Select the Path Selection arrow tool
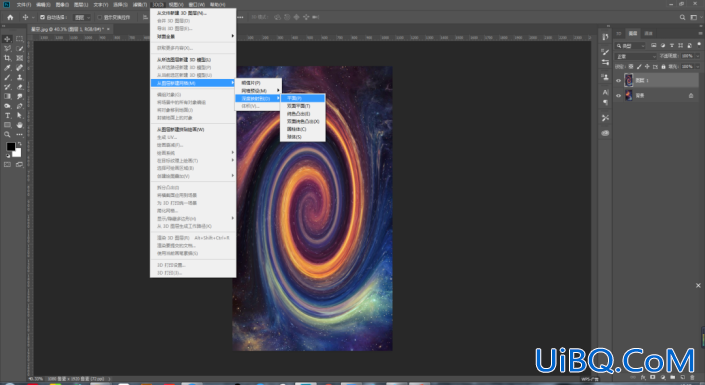This screenshot has height=385, width=705. click(20, 116)
